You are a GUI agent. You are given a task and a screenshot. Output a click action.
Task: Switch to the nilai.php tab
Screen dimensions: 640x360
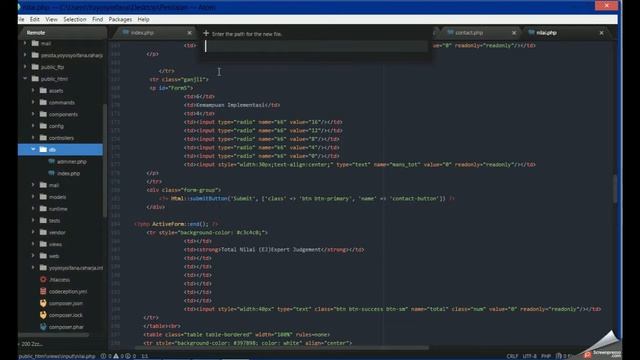coord(566,33)
